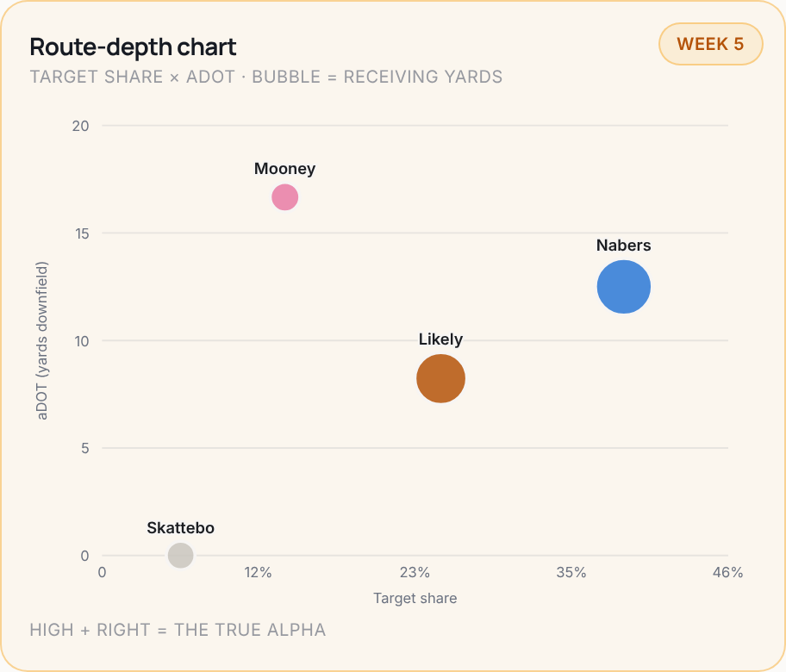Select the blue Nabers bubble
Screen dimensions: 786x672
click(624, 287)
